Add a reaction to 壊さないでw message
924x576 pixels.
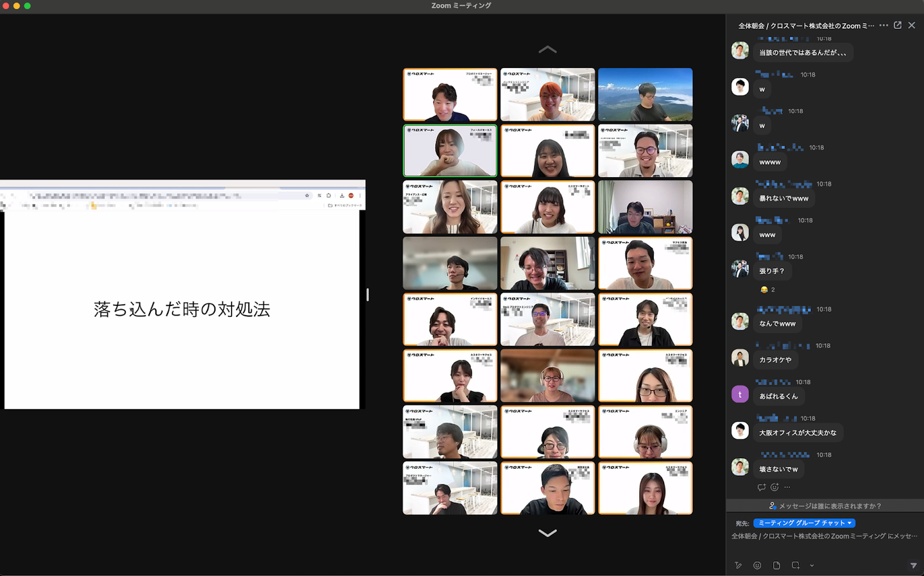pos(774,487)
